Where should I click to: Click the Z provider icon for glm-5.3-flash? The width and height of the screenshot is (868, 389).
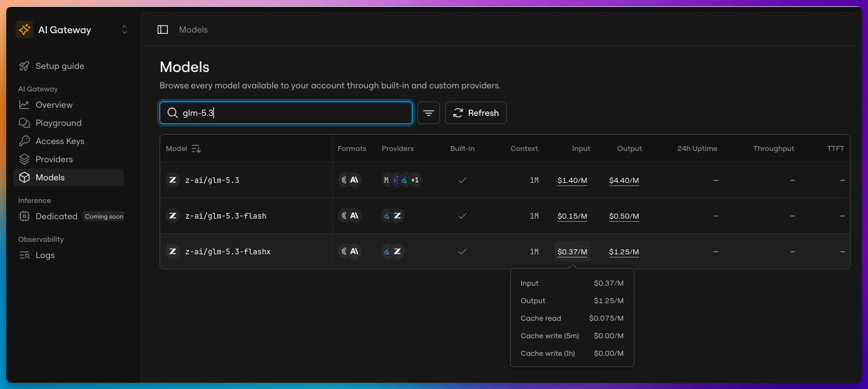point(397,216)
